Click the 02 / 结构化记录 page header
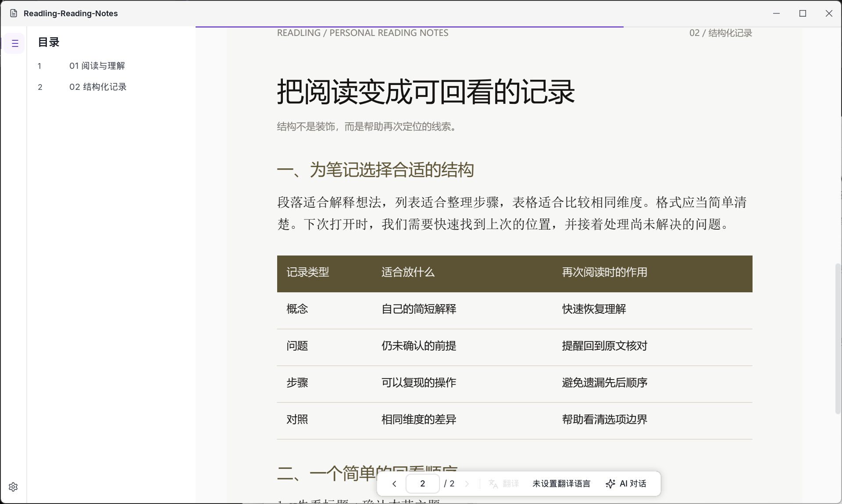 [721, 33]
